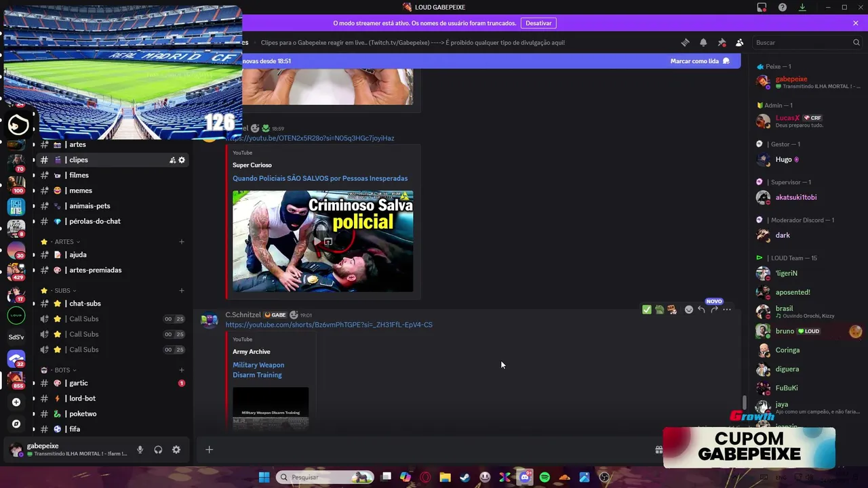This screenshot has width=868, height=488.
Task: Open 'Military Weapon Disarm Training' title link
Action: pos(258,370)
